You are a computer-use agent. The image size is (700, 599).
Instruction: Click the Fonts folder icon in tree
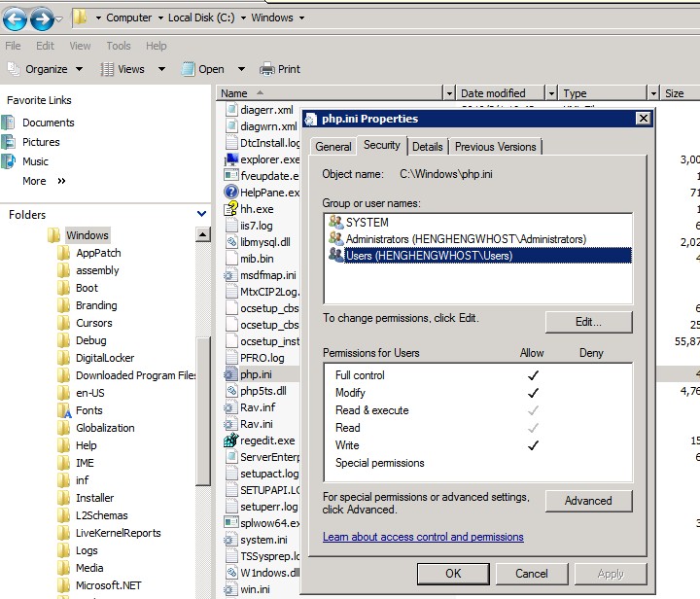pos(64,410)
